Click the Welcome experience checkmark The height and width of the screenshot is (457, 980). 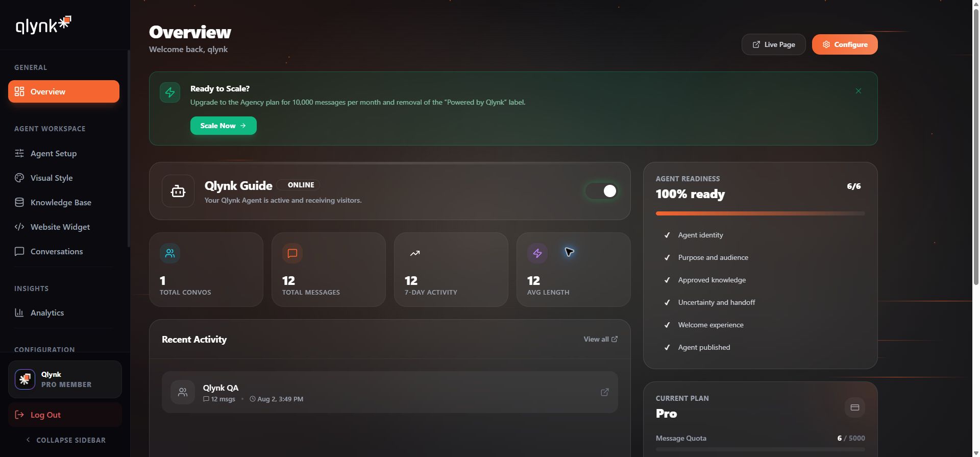[667, 325]
